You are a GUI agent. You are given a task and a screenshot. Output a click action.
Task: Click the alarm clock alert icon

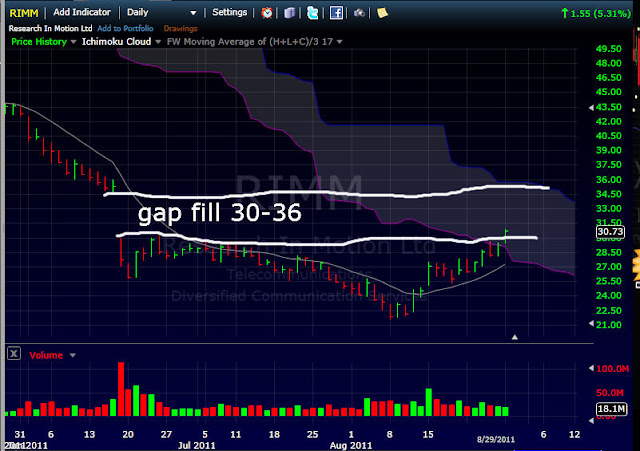click(267, 13)
